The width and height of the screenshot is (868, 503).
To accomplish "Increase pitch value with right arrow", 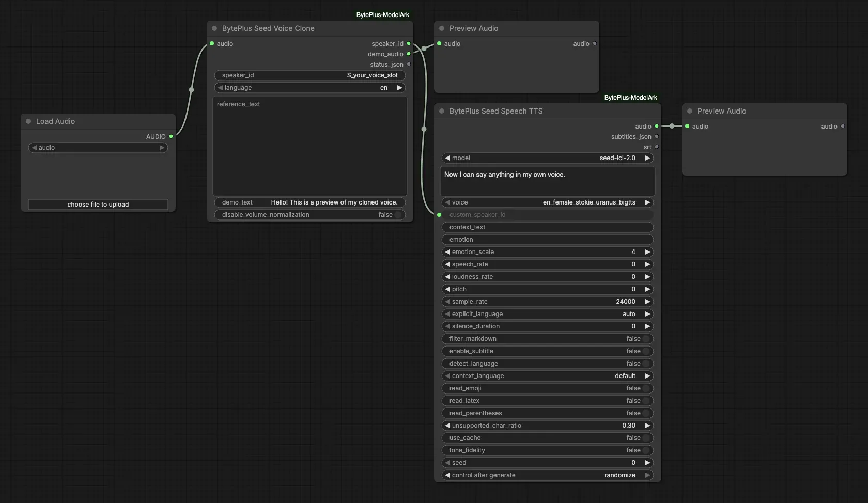I will [x=647, y=289].
